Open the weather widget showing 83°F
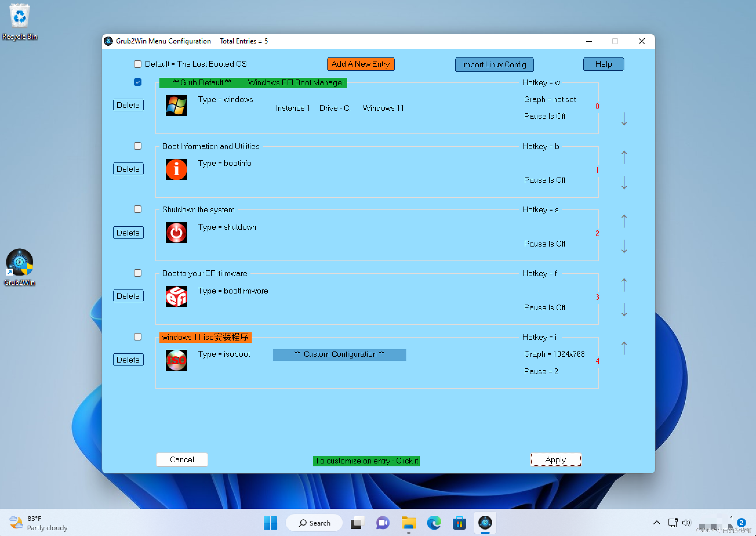 point(38,523)
